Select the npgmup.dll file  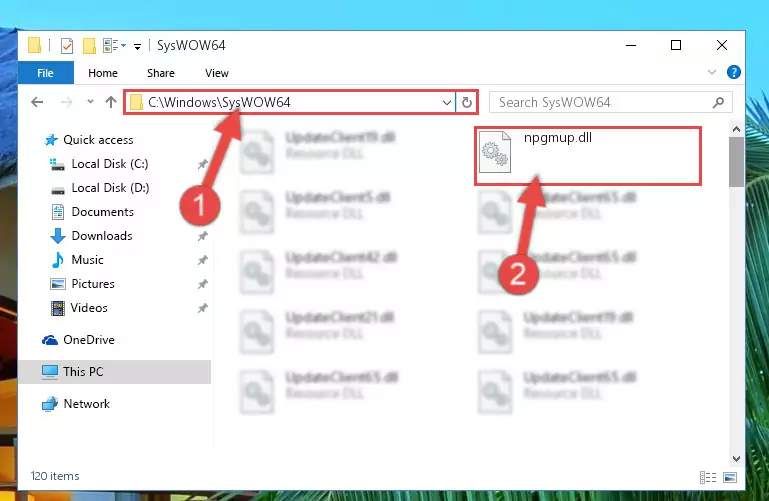pyautogui.click(x=588, y=156)
